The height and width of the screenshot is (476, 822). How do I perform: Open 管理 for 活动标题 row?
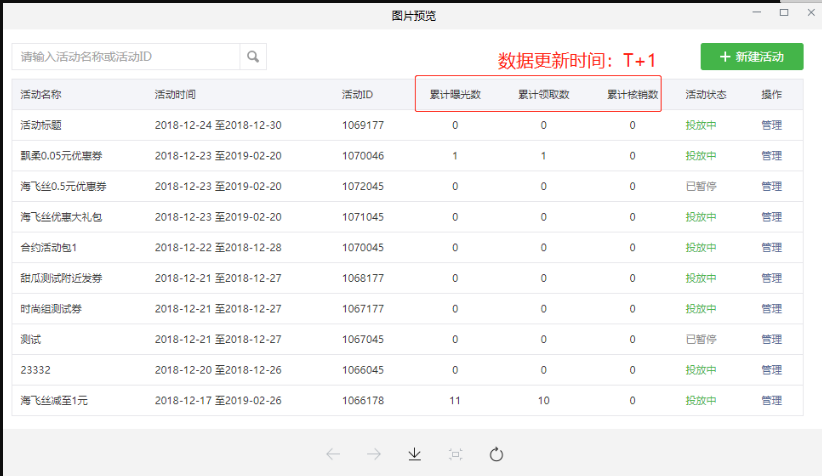click(x=772, y=125)
